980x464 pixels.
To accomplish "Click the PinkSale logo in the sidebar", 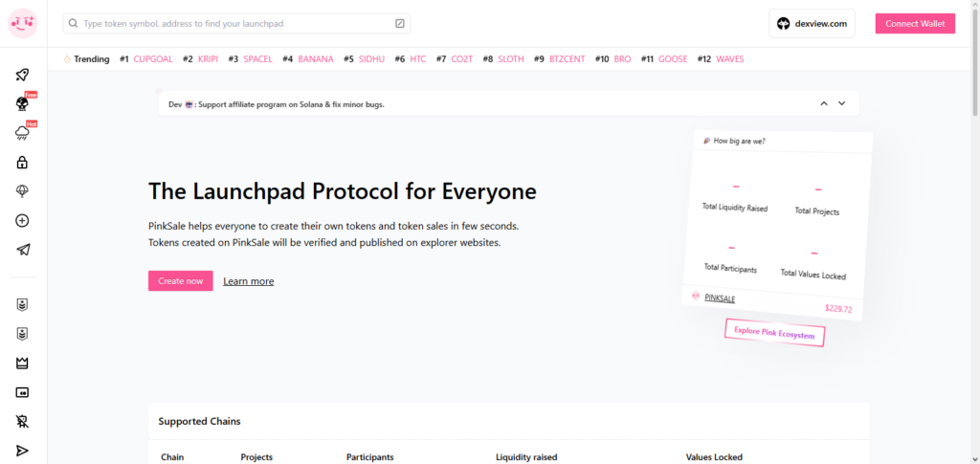I will 23,23.
